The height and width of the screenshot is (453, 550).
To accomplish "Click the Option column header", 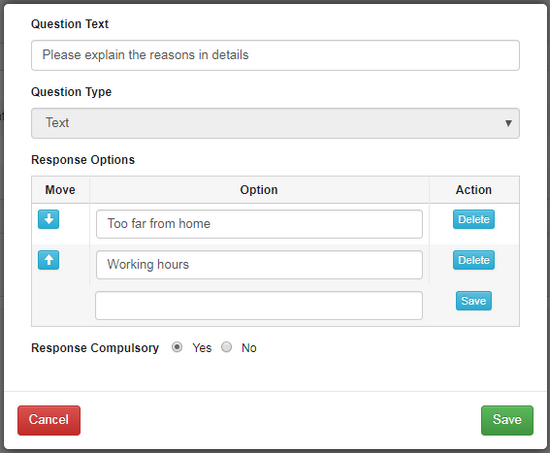I will tap(259, 190).
